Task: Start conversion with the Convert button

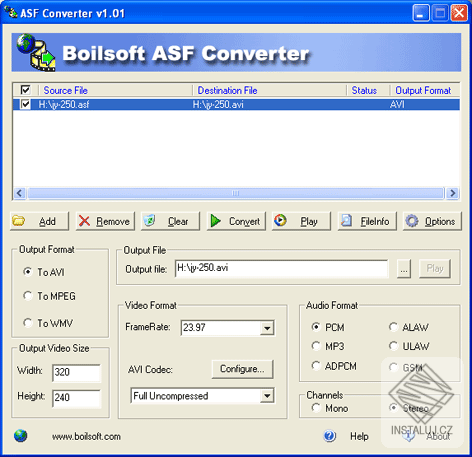Action: click(236, 221)
